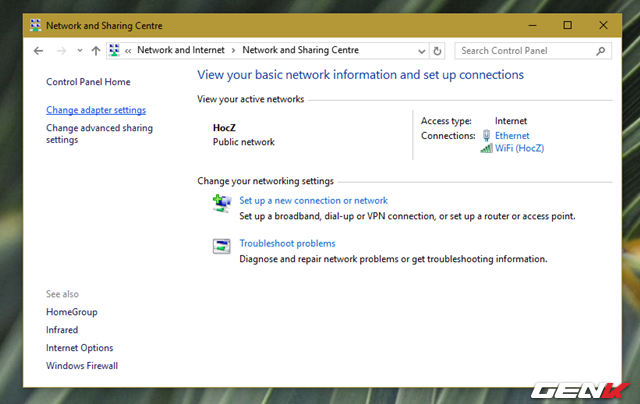Click the Search Control Panel field
Screen dimensions: 640x404
[533, 51]
